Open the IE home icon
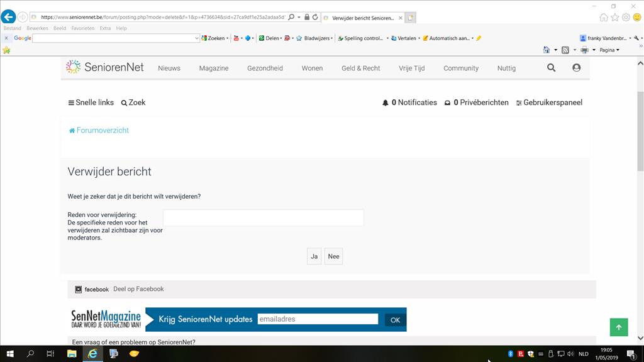644x362 pixels. (604, 17)
